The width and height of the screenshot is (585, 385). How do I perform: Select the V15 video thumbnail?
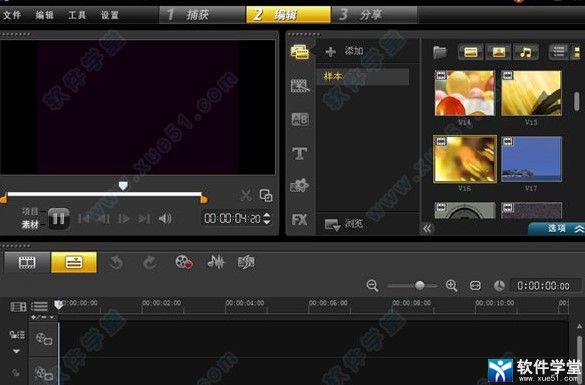coord(531,93)
